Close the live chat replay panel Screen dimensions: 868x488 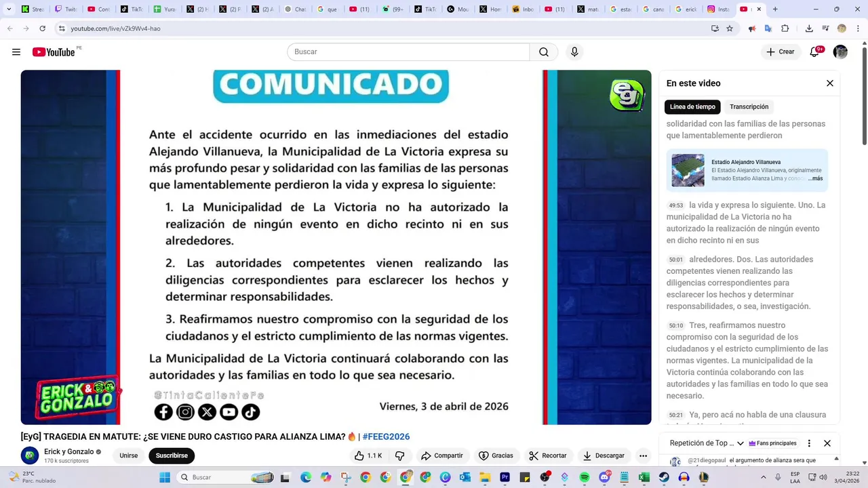click(x=827, y=443)
